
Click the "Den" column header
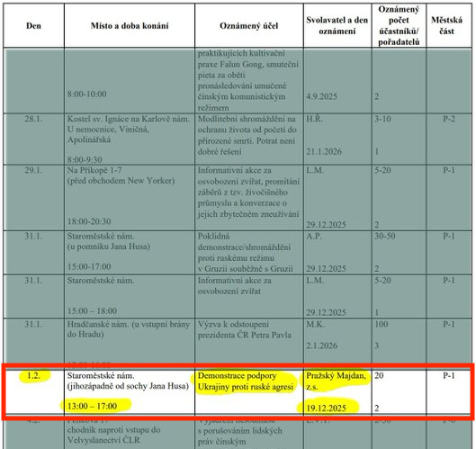click(33, 26)
